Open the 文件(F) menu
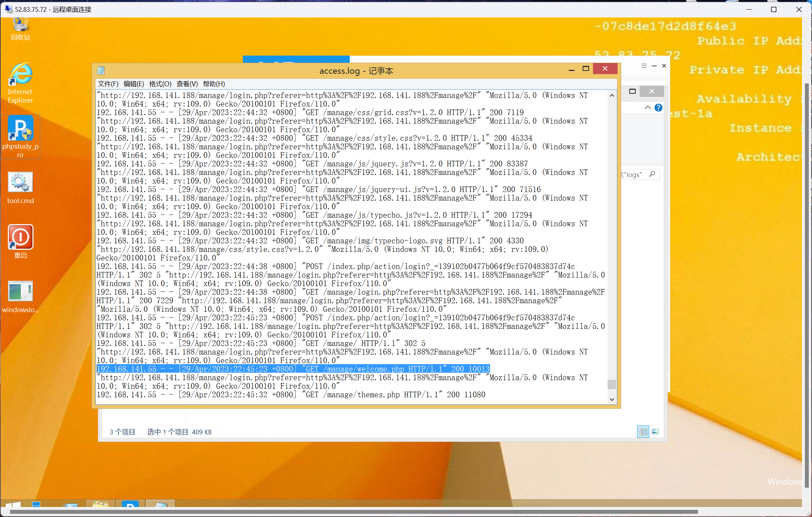Screen dimensions: 812x517 [108, 84]
